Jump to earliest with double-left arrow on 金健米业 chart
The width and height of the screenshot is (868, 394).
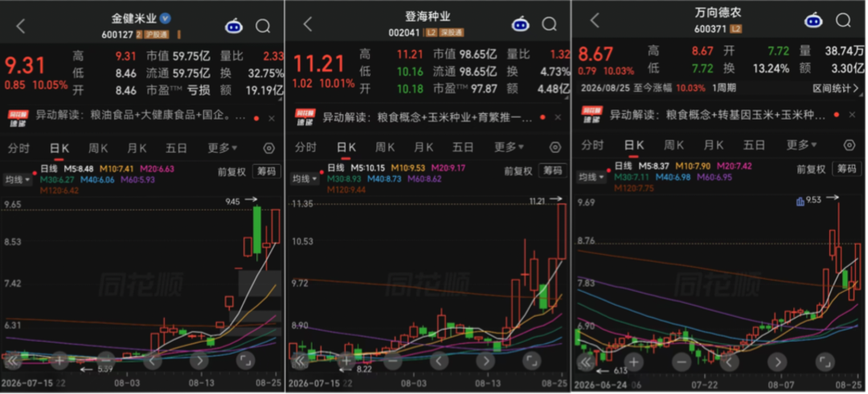[12, 361]
